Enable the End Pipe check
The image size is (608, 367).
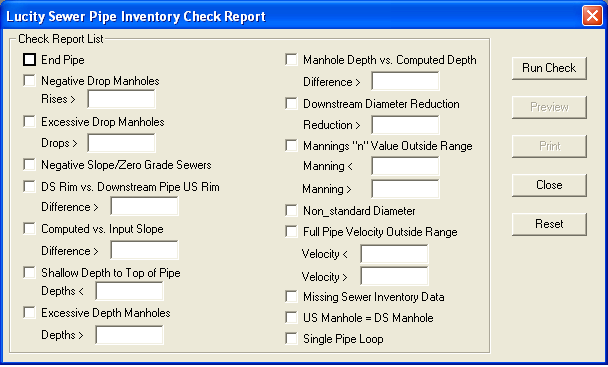pos(29,60)
